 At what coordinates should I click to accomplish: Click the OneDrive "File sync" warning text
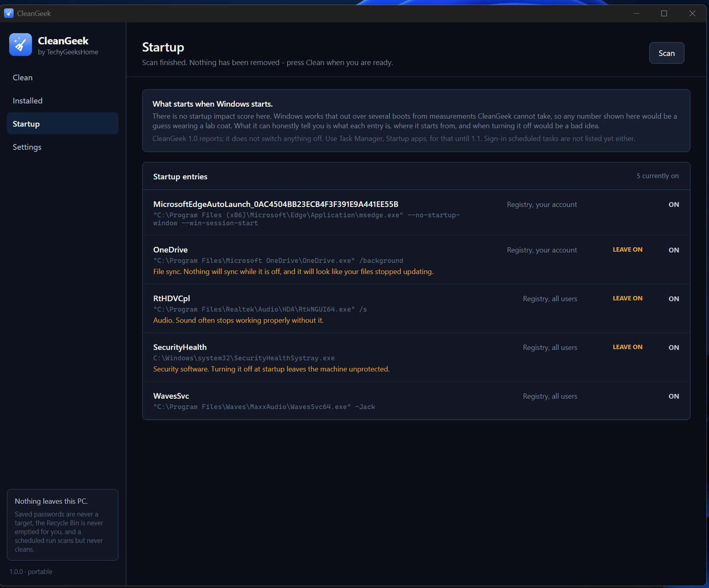pyautogui.click(x=293, y=272)
